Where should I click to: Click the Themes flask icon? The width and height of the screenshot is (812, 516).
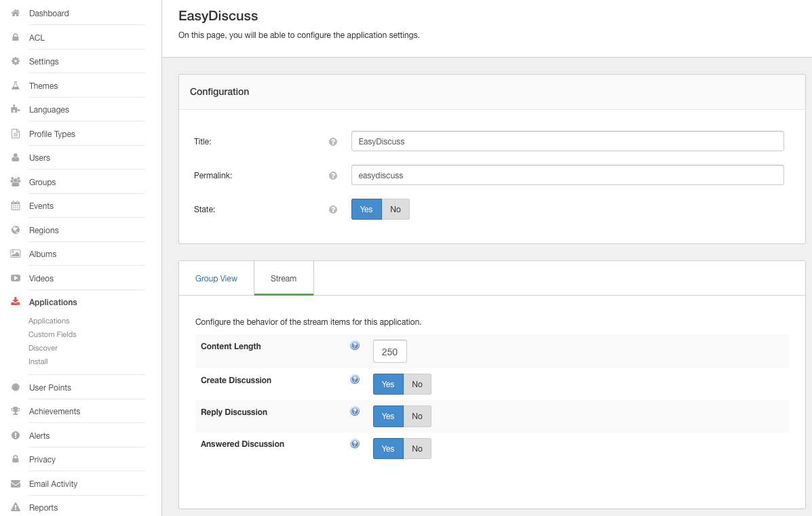pos(16,86)
